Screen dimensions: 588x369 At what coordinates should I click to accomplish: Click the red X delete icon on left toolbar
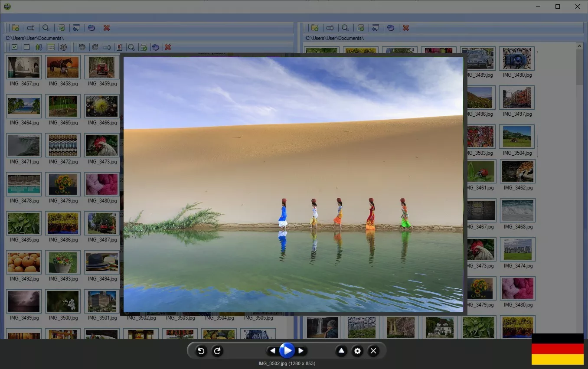point(107,28)
